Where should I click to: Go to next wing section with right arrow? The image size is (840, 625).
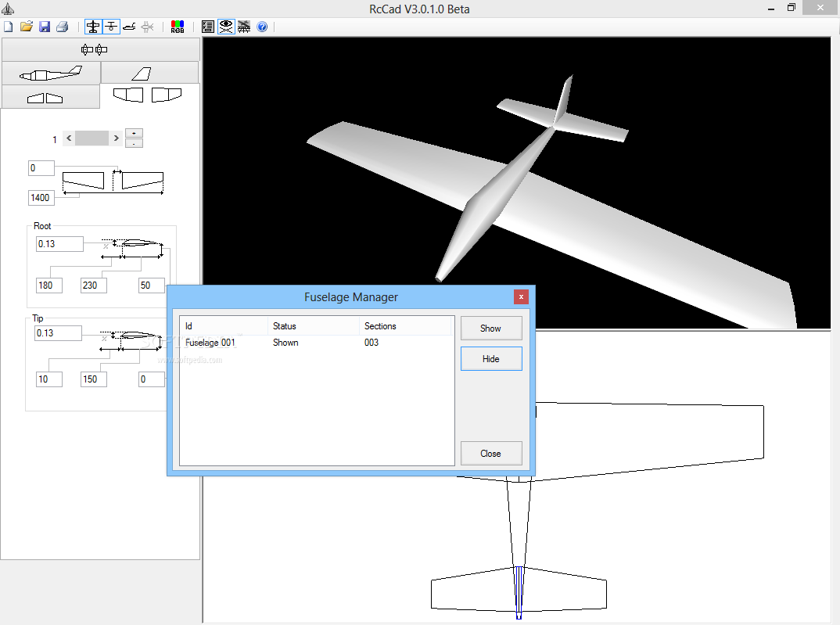[x=117, y=138]
